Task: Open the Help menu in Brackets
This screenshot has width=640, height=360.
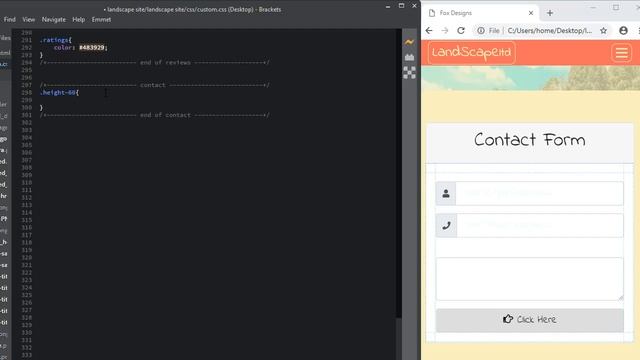Action: click(78, 20)
